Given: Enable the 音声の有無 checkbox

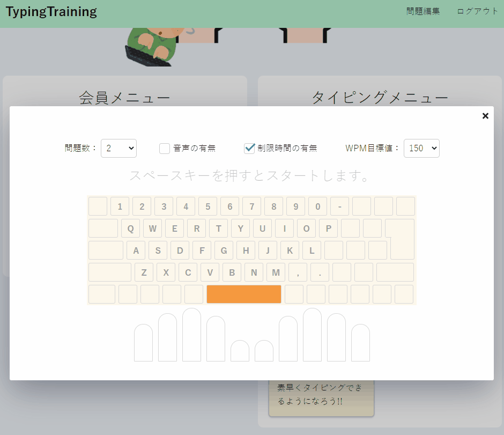Looking at the screenshot, I should pos(164,149).
